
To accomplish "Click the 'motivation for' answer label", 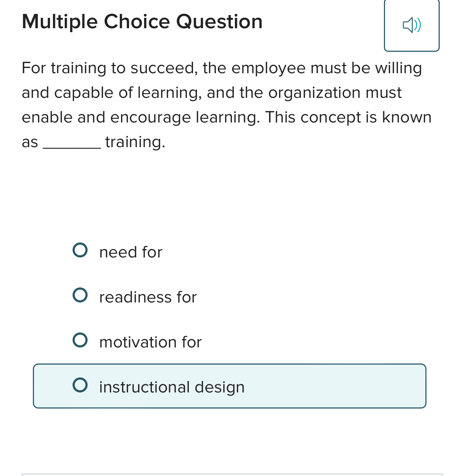I will 150,342.
